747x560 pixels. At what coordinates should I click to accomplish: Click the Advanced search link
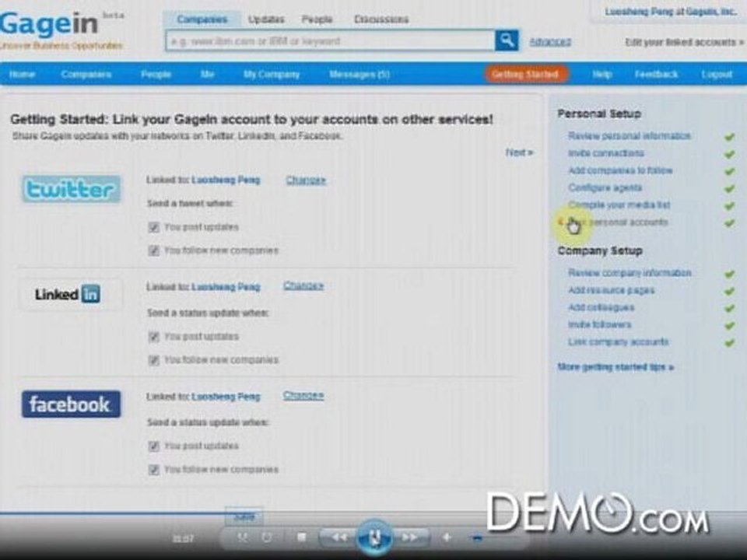coord(550,42)
